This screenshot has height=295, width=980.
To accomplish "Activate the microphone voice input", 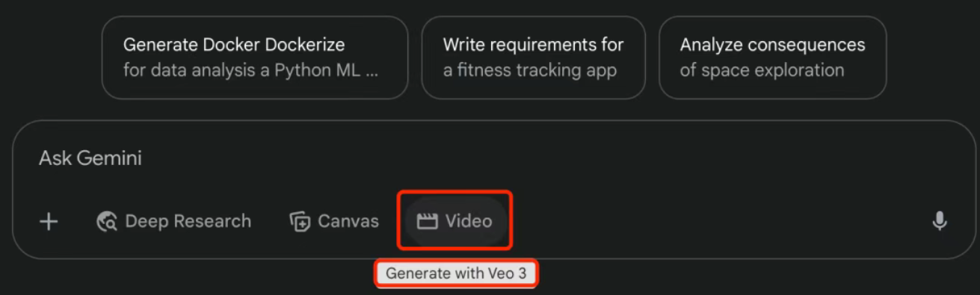I will pos(940,222).
